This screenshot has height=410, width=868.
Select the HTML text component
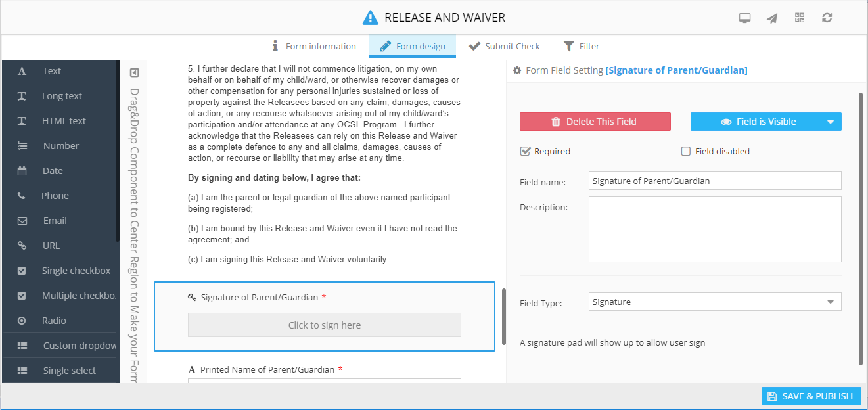click(x=60, y=121)
